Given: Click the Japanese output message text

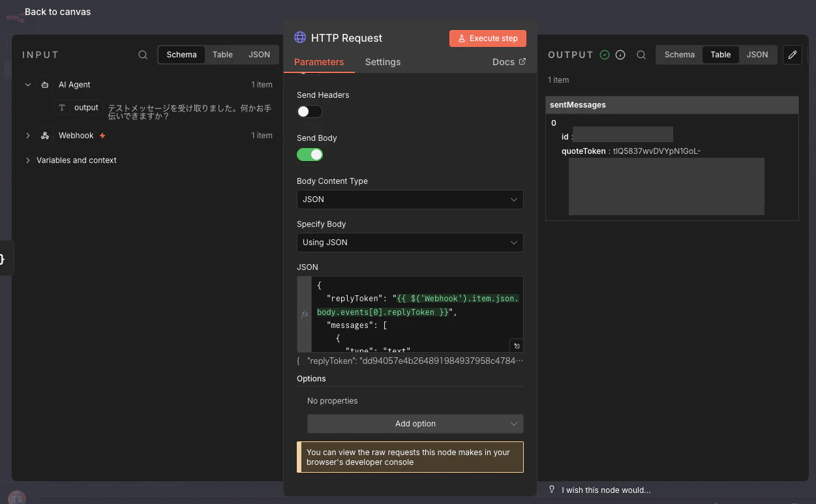Looking at the screenshot, I should tap(190, 112).
